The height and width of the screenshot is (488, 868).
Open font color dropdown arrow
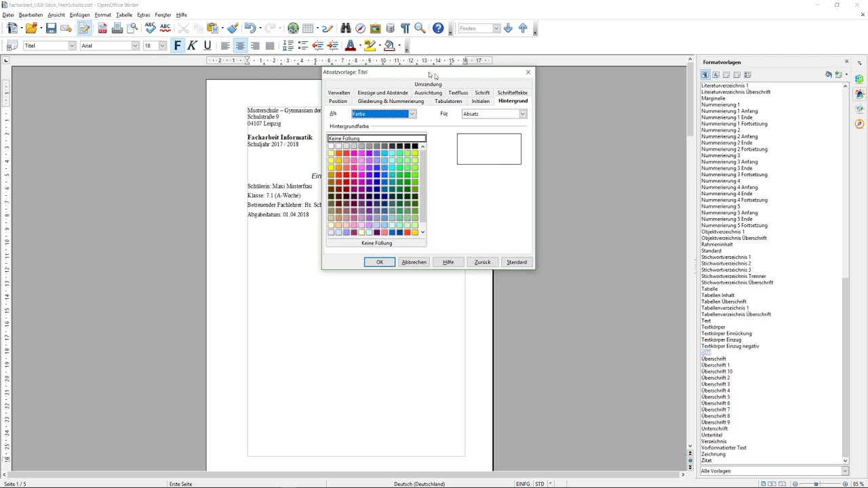[x=359, y=45]
